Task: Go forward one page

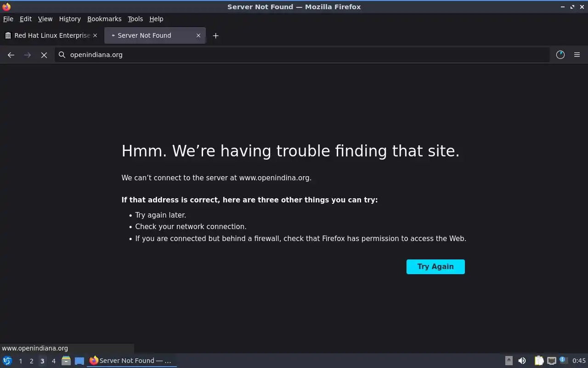Action: 28,55
